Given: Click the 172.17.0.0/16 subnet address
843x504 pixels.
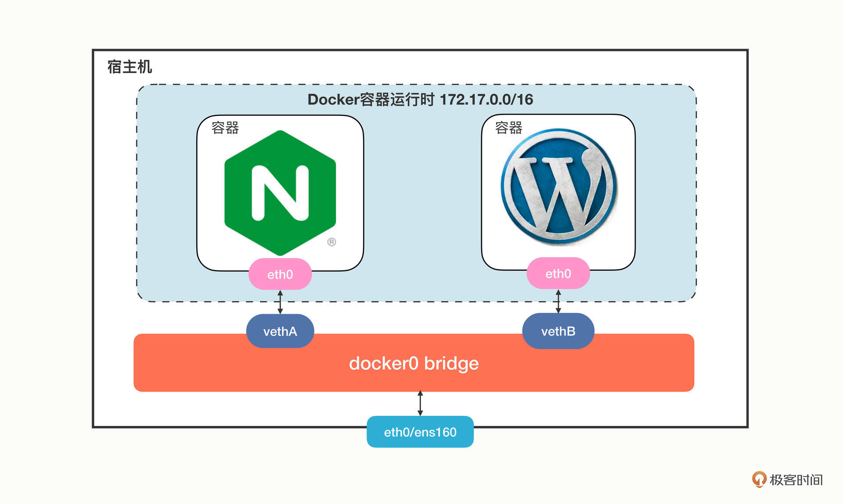Looking at the screenshot, I should tap(486, 100).
